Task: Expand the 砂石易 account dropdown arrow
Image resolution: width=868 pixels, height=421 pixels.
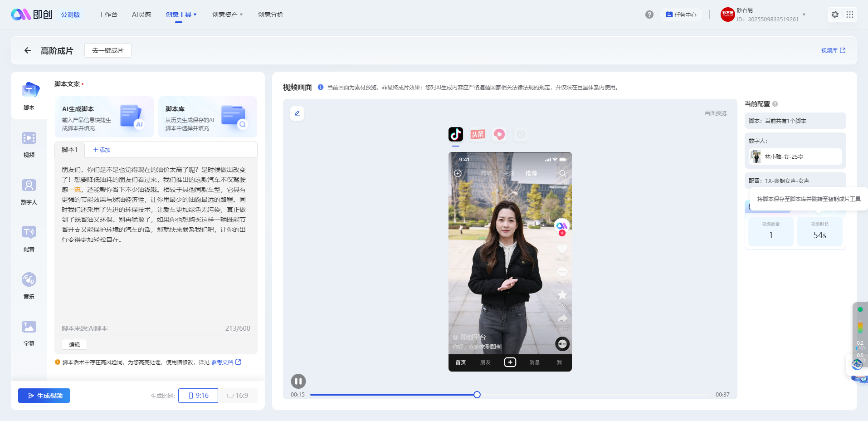Action: pos(804,14)
